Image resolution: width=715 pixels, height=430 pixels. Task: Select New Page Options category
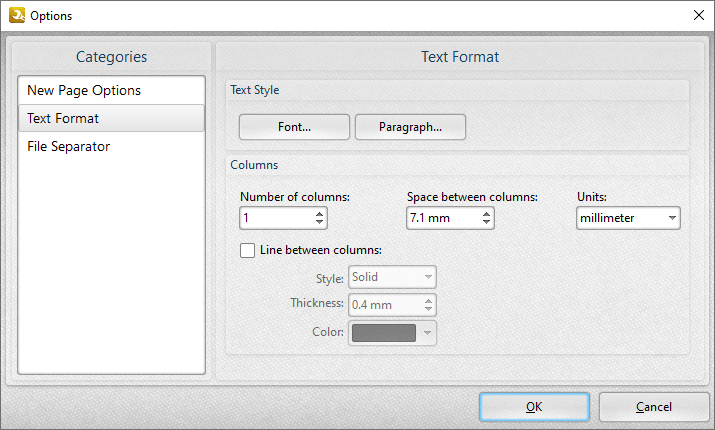pos(111,90)
